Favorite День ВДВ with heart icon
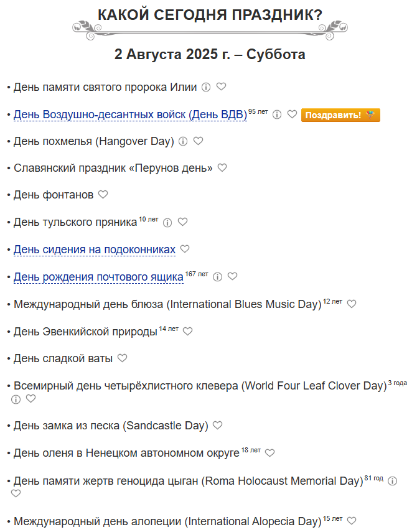Image resolution: width=417 pixels, height=532 pixels. (292, 114)
